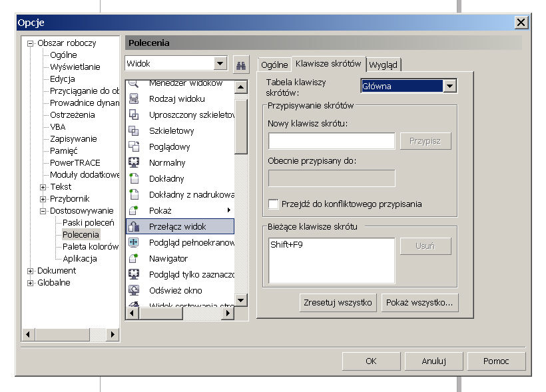Click the Nowy klawisz skrótu input field

point(332,141)
